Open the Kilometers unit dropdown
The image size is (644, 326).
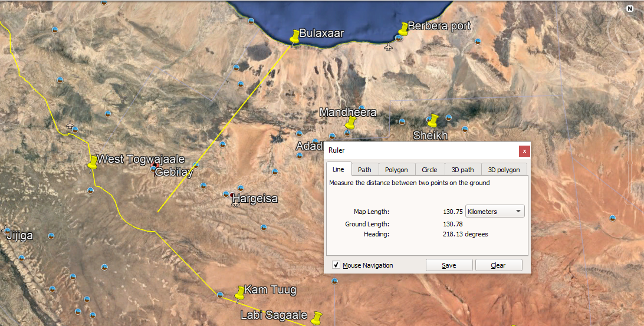tap(495, 212)
